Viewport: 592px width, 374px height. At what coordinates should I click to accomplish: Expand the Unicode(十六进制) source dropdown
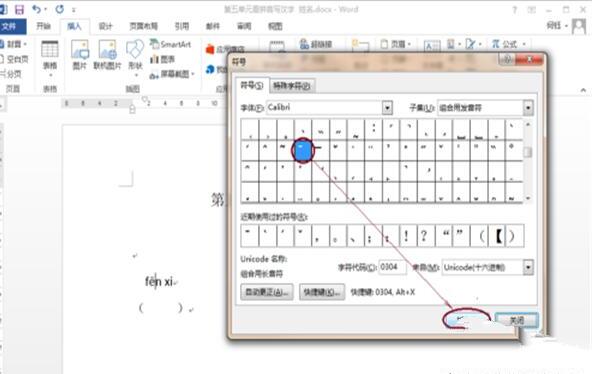(x=528, y=268)
